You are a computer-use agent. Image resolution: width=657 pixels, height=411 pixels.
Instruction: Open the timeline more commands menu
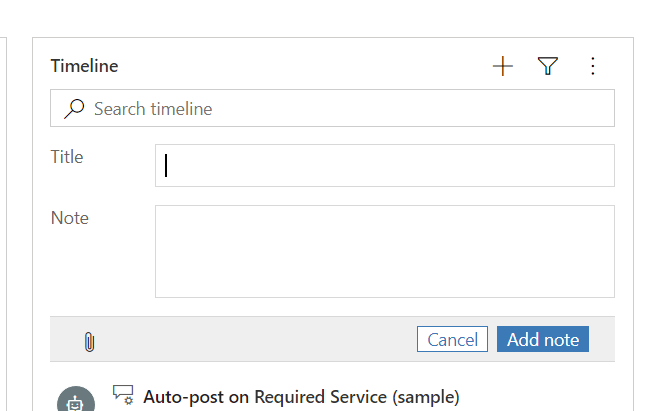(x=592, y=66)
